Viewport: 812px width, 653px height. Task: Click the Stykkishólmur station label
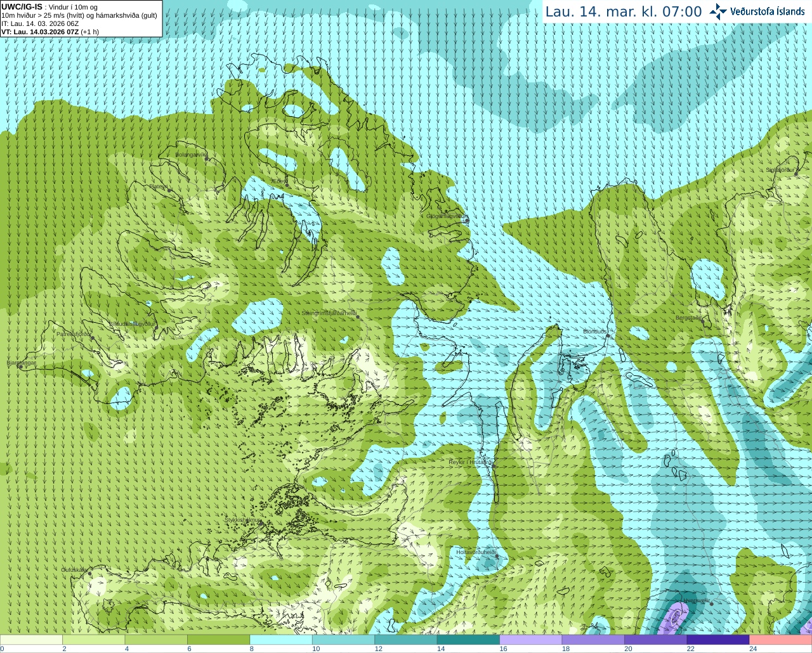click(242, 520)
